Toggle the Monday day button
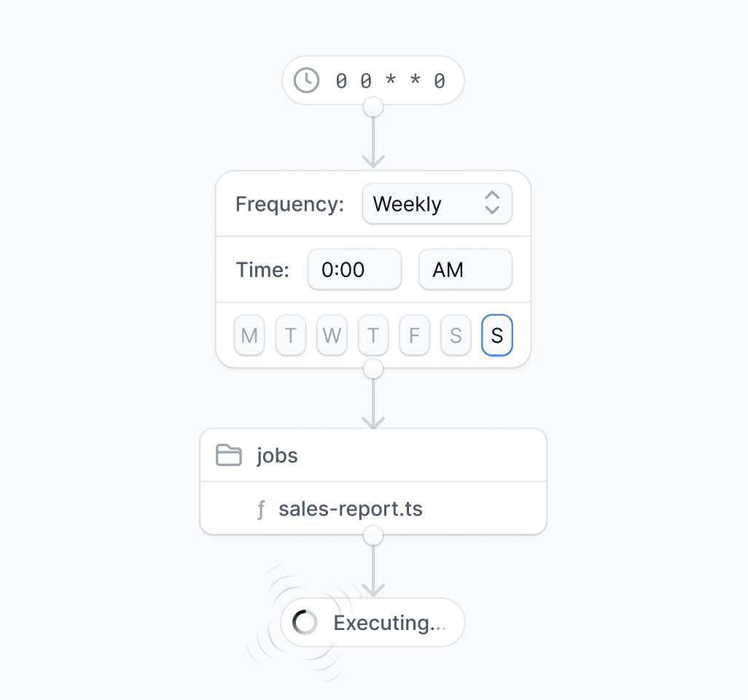Viewport: 748px width, 700px height. [x=249, y=335]
